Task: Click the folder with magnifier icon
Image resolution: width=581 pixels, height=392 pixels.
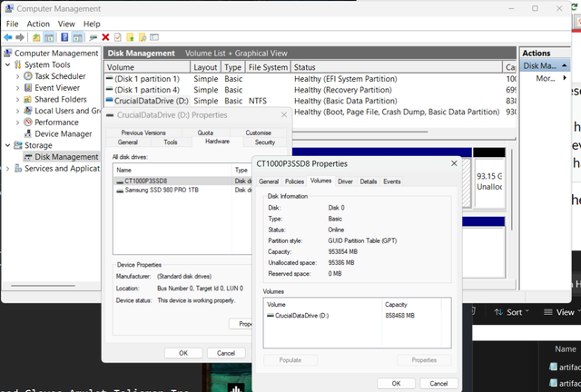Action: [143, 37]
